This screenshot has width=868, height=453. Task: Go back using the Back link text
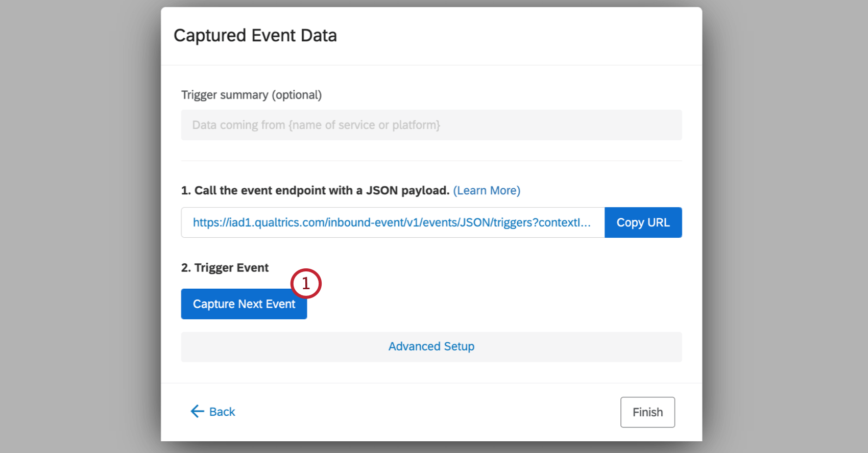(222, 412)
